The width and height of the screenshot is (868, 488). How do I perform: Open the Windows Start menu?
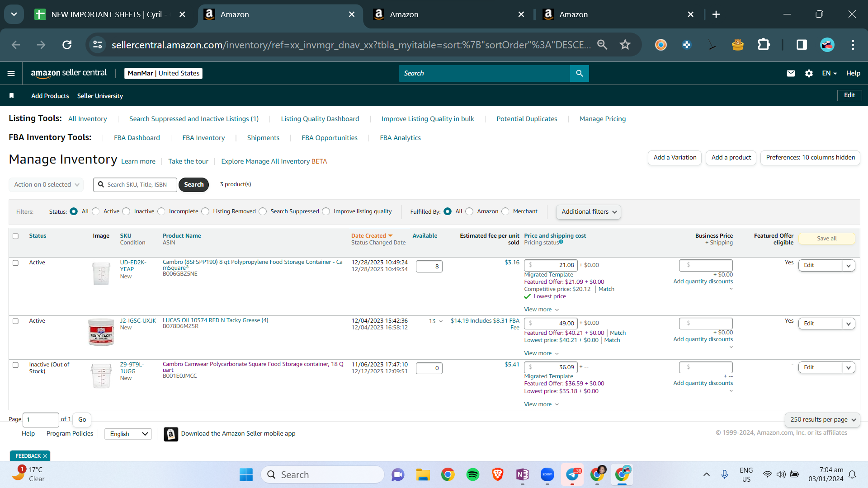[x=246, y=474]
